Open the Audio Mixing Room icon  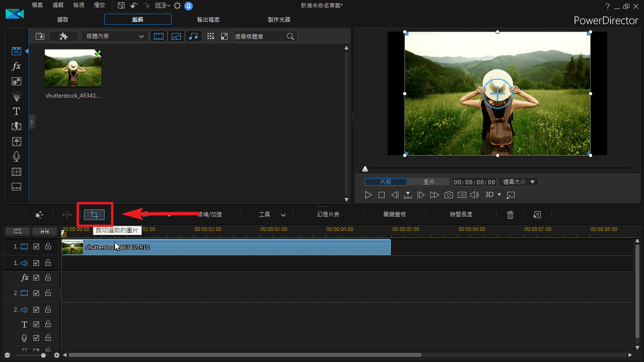coord(17,141)
